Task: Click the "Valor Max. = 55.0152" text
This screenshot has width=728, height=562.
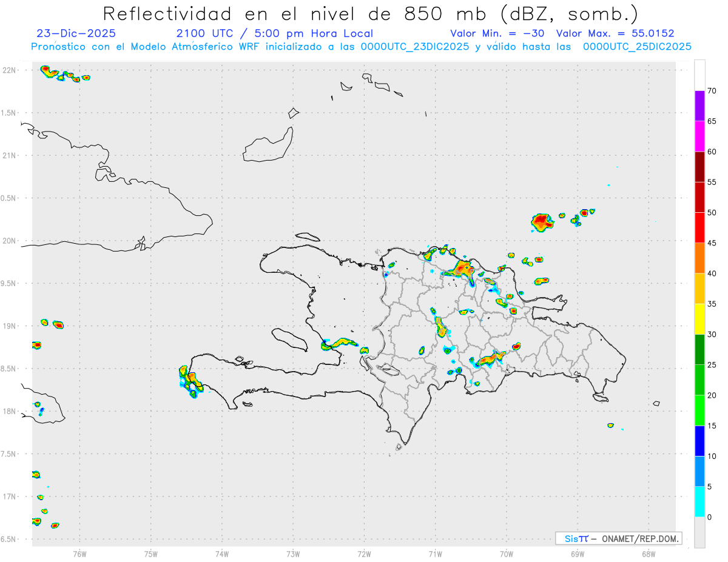Action: click(615, 33)
